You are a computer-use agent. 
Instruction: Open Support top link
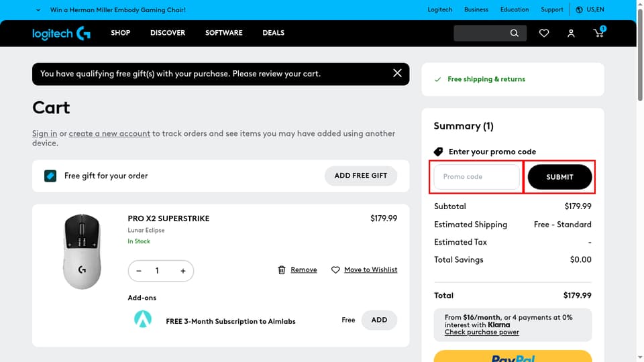pyautogui.click(x=551, y=9)
